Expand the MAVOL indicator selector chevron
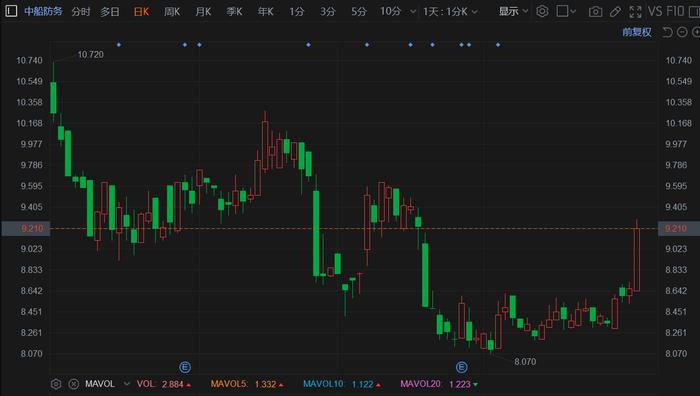Image resolution: width=700 pixels, height=396 pixels. pos(127,384)
